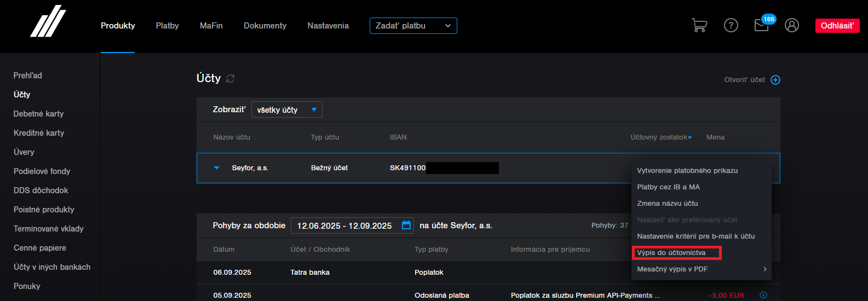Click the -5,00 EUR amount
This screenshot has height=301, width=868.
coord(726,296)
